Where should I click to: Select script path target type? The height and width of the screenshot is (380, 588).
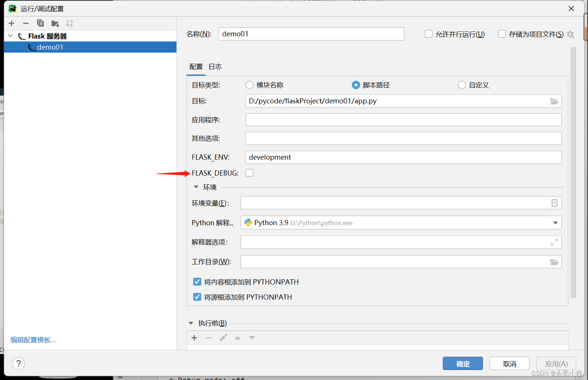point(356,85)
